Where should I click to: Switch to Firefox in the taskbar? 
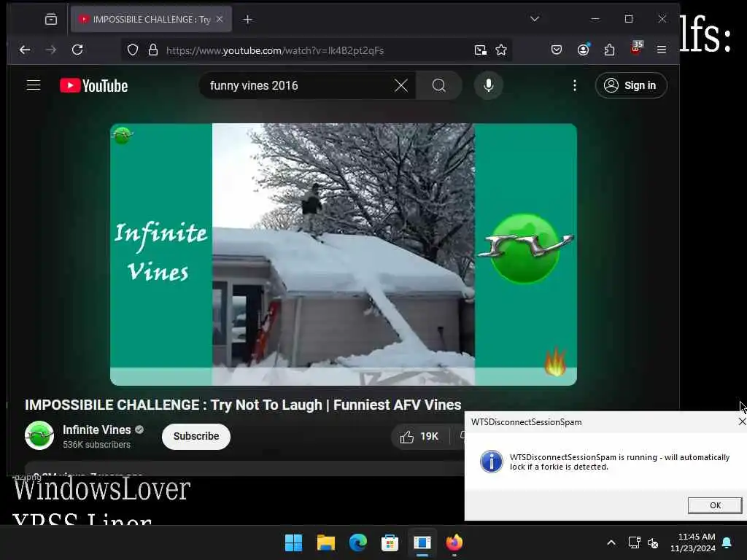[x=454, y=542]
